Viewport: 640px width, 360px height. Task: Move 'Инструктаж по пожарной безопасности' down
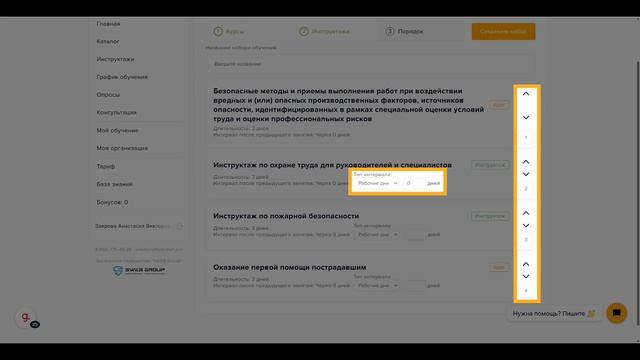pos(526,225)
